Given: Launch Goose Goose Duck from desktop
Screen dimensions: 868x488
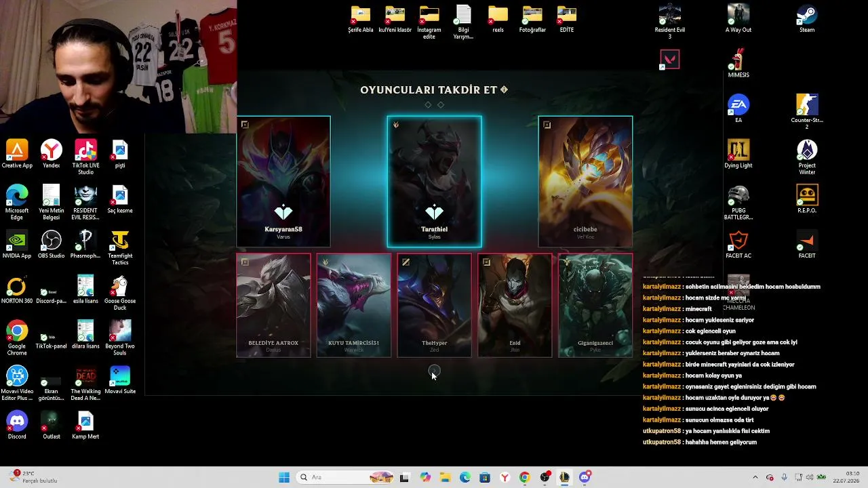Looking at the screenshot, I should (120, 293).
